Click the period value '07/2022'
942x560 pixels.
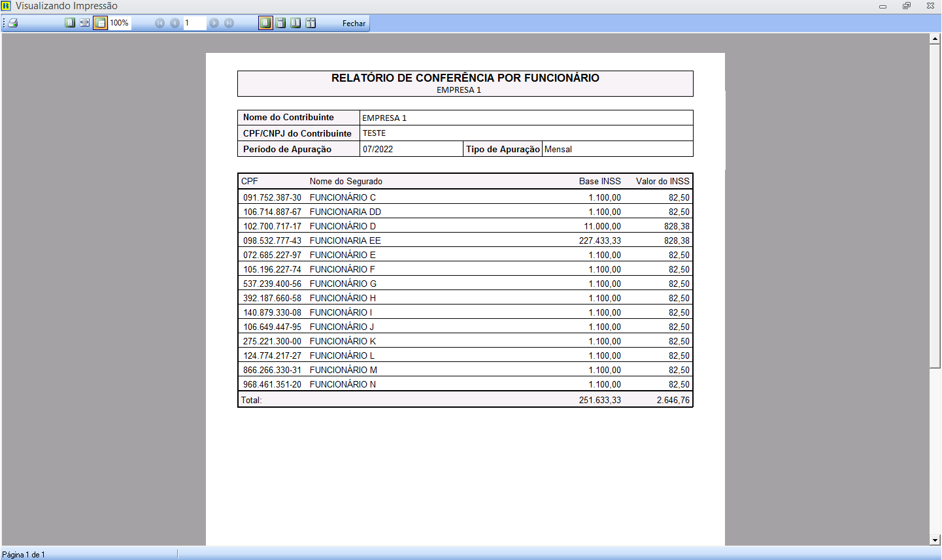click(378, 149)
